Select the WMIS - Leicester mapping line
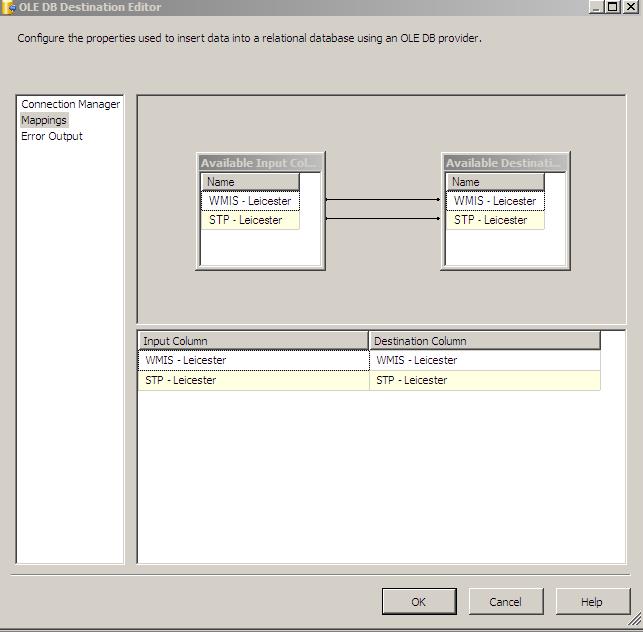This screenshot has width=643, height=632. [x=383, y=200]
